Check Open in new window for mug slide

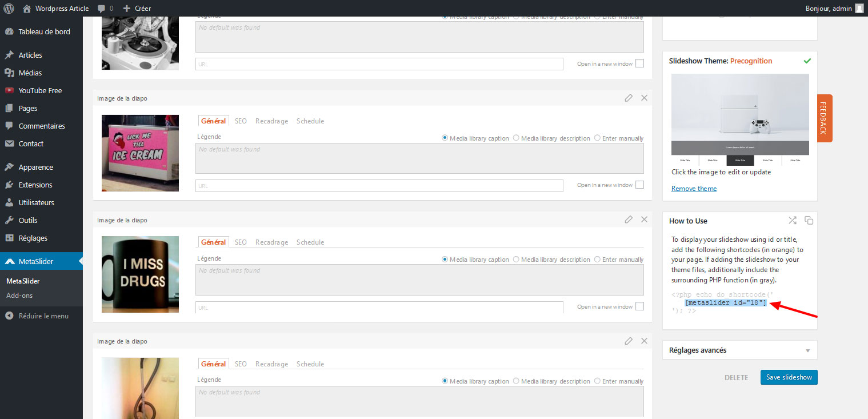point(639,306)
